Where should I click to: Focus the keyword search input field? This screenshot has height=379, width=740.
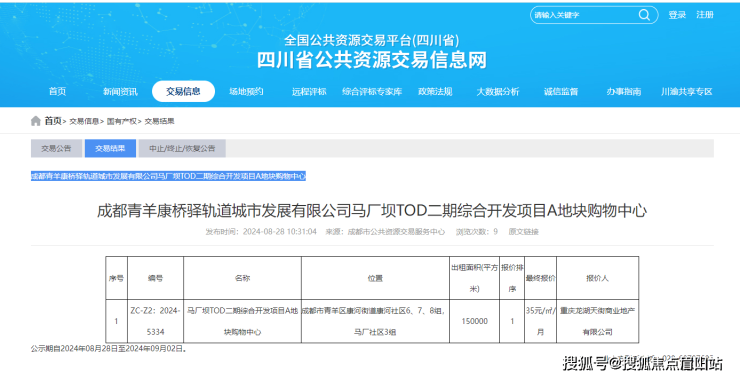584,15
